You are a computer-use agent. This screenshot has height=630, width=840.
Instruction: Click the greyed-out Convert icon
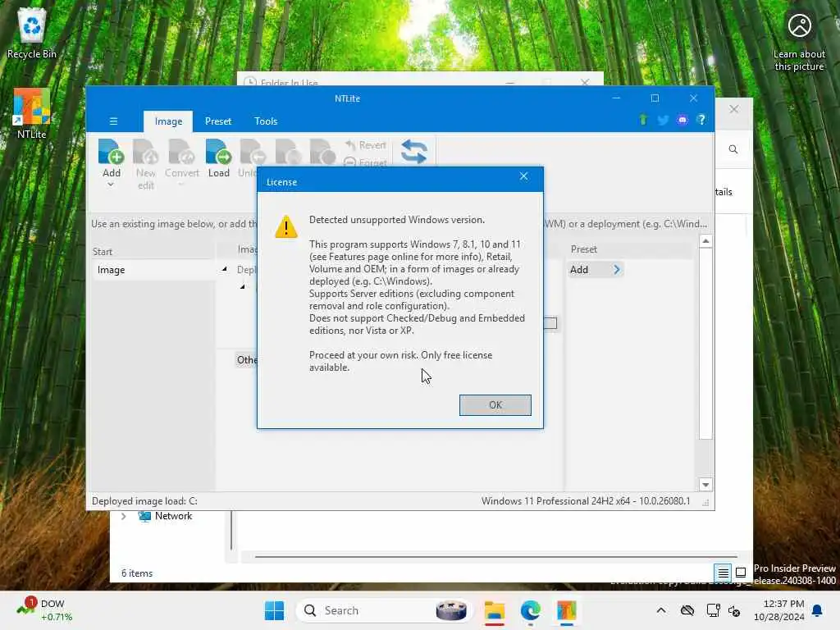pyautogui.click(x=181, y=152)
